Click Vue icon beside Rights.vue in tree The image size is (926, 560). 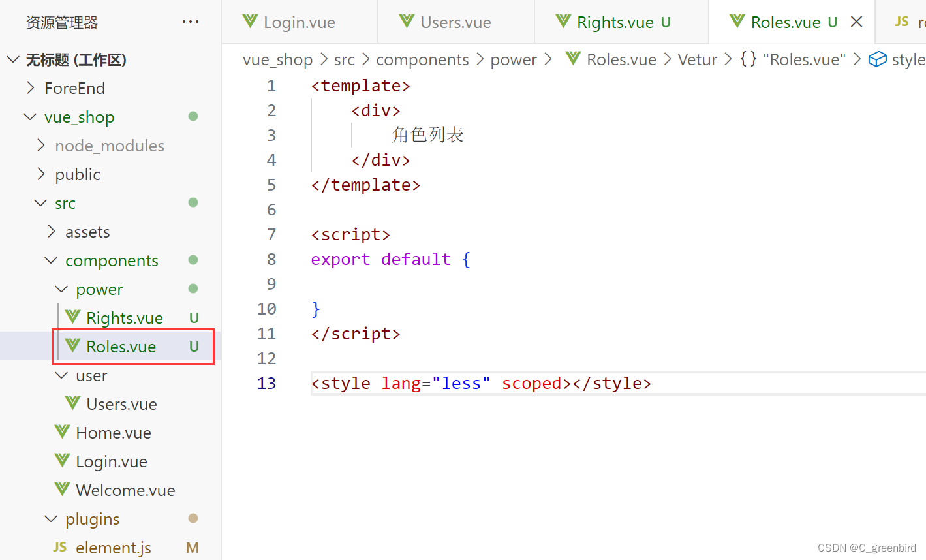[72, 317]
